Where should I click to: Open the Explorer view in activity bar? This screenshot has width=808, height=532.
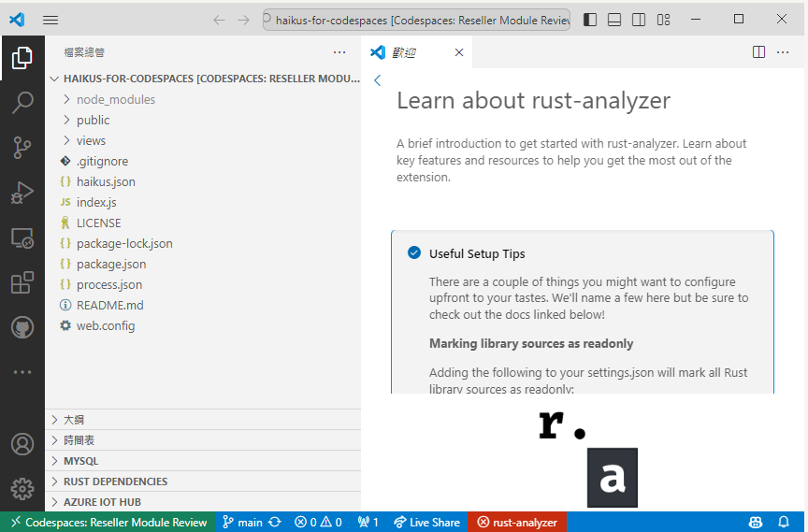pos(22,58)
